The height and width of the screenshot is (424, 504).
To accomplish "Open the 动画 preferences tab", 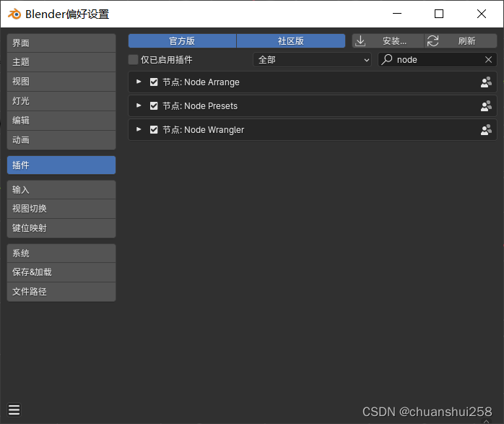I will [61, 140].
